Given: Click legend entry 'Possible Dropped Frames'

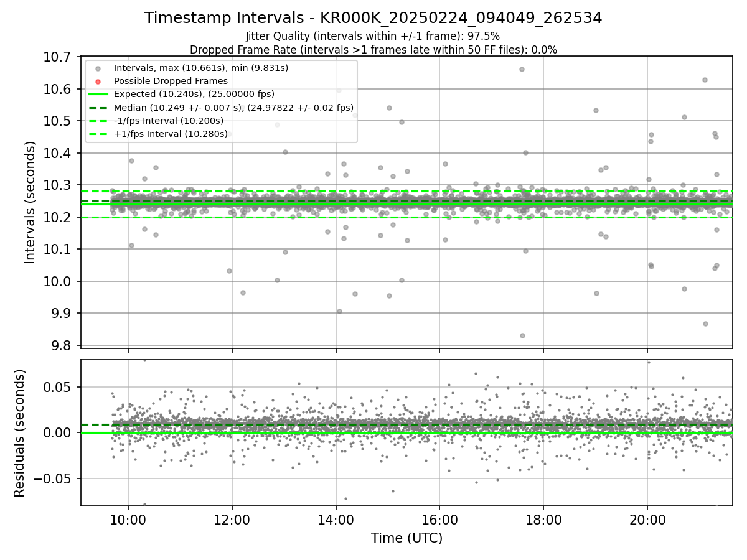Looking at the screenshot, I should tap(171, 81).
